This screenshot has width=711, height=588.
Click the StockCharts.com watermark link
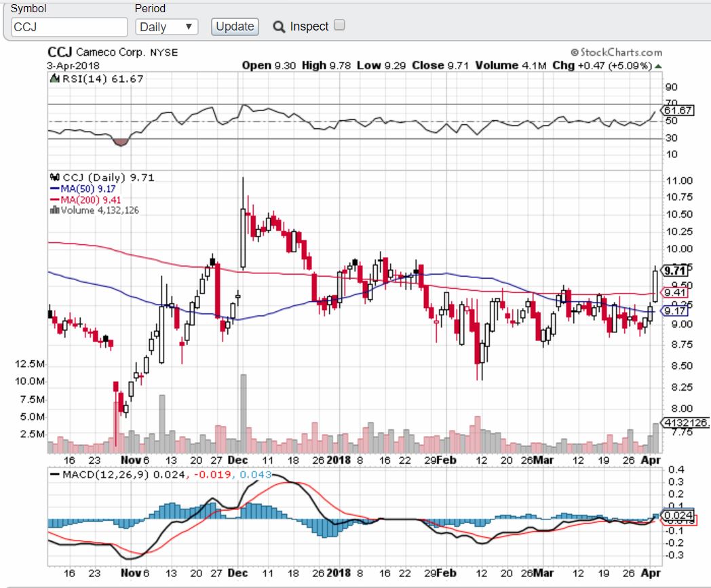point(616,52)
